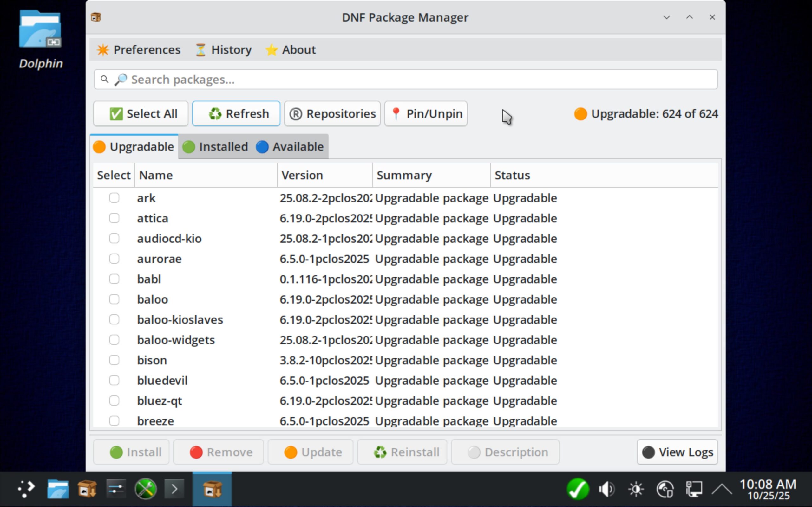Open the system settings taskbar icon
812x507 pixels.
(116, 489)
